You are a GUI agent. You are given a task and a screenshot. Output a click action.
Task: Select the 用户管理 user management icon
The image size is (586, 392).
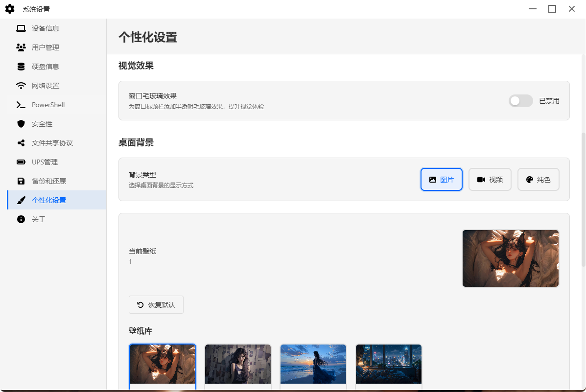tap(21, 47)
